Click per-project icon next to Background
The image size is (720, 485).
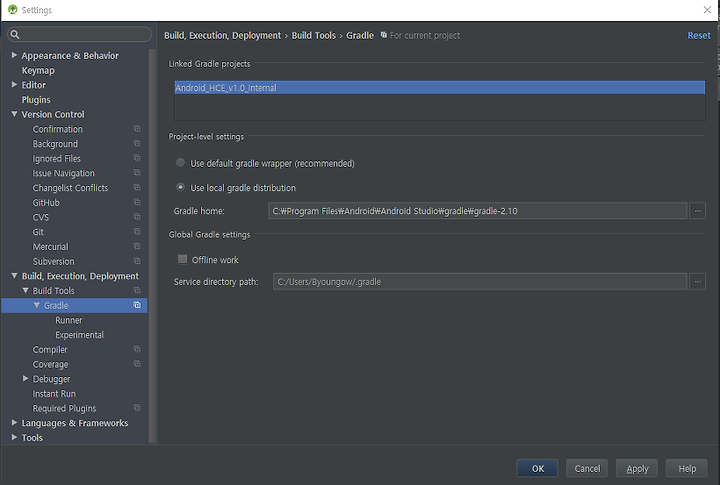point(137,143)
